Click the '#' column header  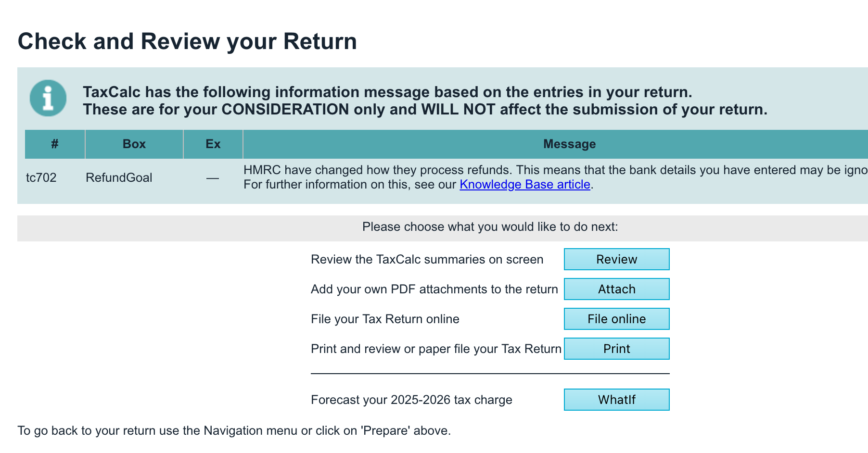click(55, 144)
